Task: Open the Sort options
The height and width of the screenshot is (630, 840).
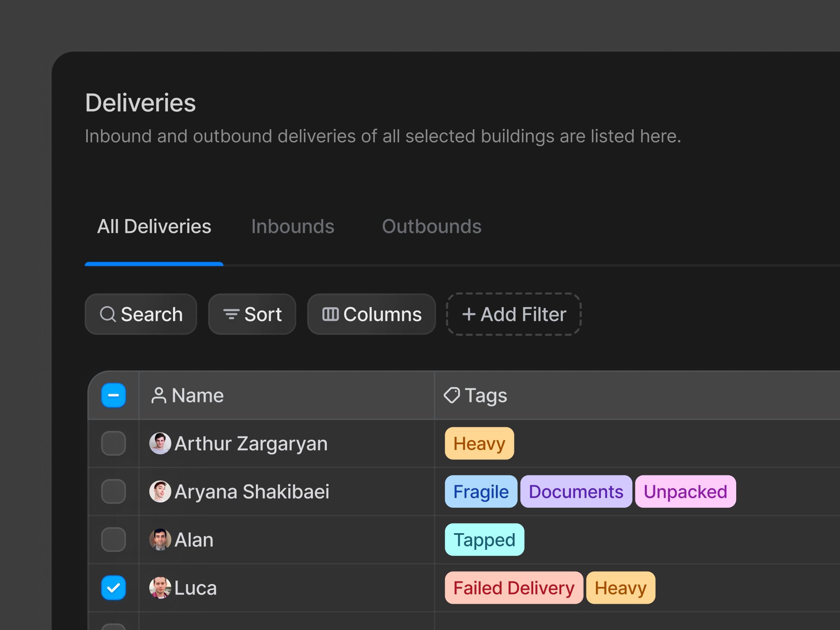Action: [x=252, y=315]
